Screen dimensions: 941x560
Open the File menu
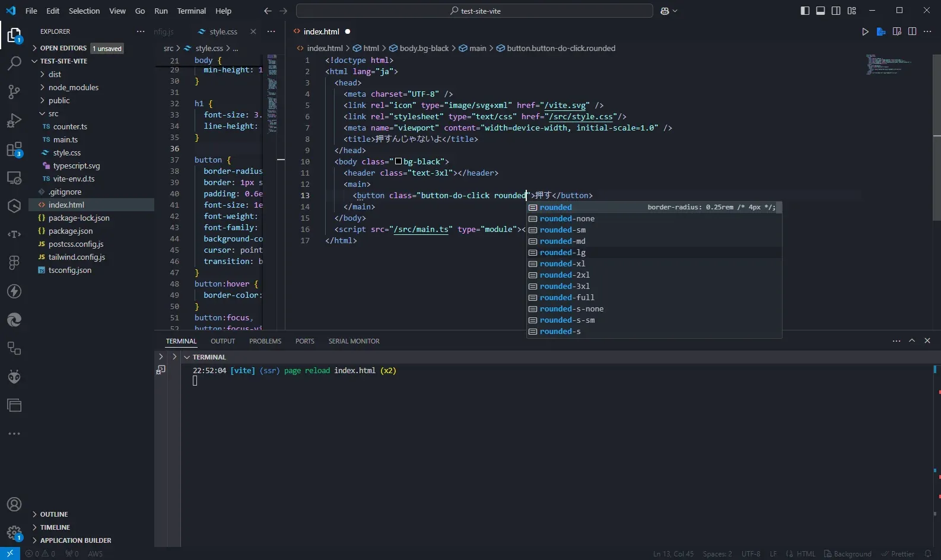point(31,11)
